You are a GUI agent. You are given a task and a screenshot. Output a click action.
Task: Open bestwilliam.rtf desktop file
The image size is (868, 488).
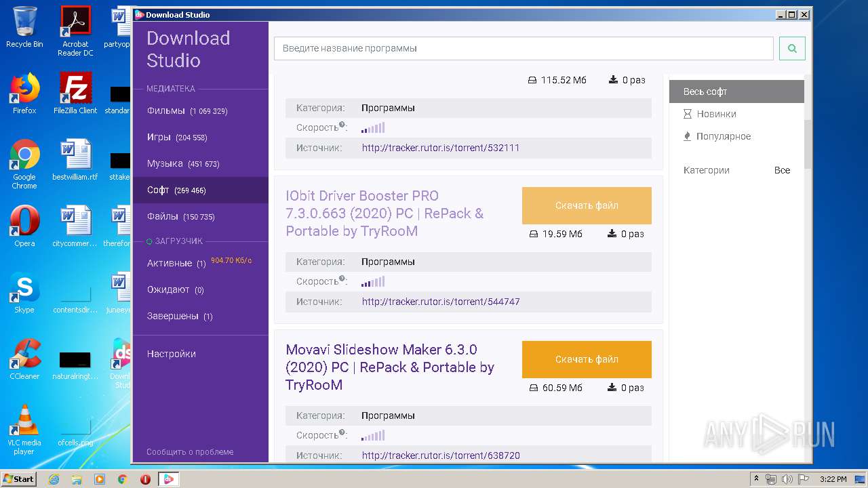(x=75, y=160)
